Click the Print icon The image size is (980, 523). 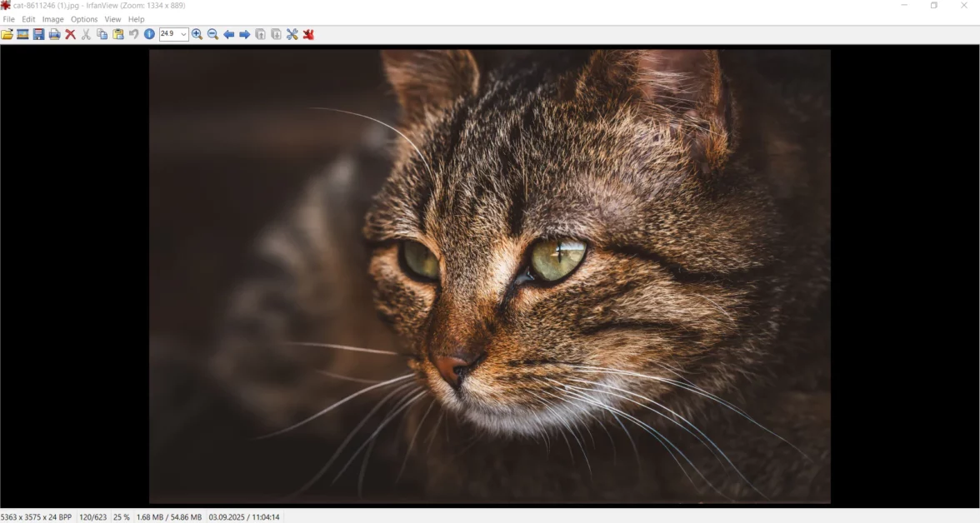click(55, 34)
